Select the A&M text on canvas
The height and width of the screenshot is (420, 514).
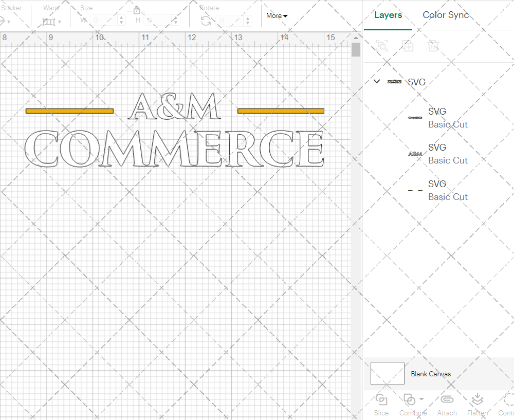tap(174, 106)
